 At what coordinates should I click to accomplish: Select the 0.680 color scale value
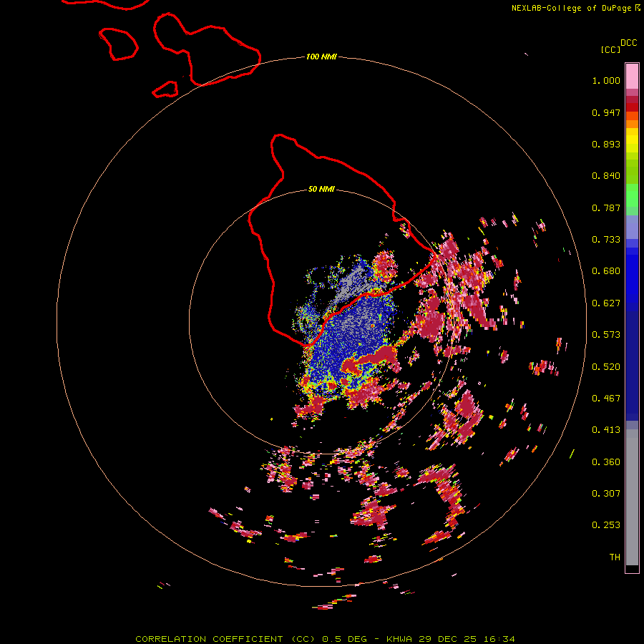(x=606, y=271)
